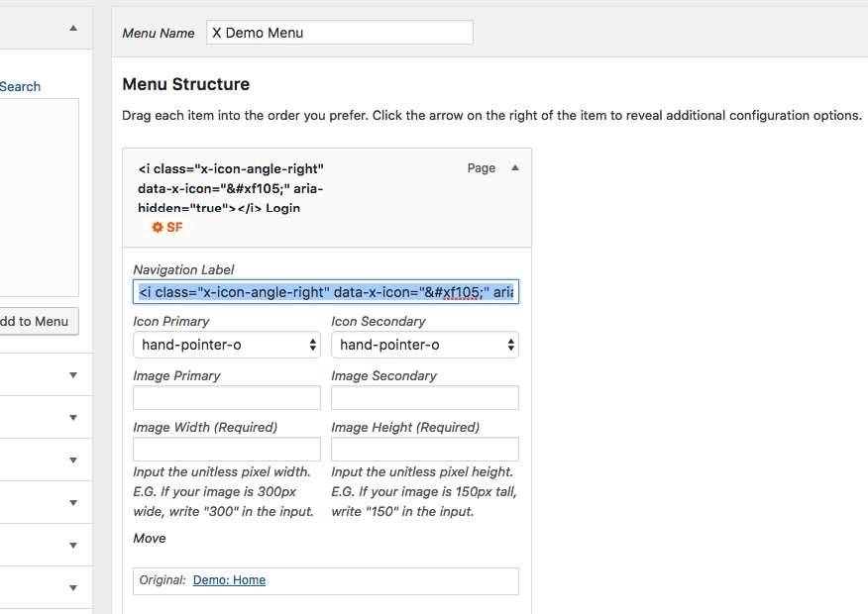The width and height of the screenshot is (868, 614).
Task: Click inside the empty search results list box
Action: pos(38,196)
